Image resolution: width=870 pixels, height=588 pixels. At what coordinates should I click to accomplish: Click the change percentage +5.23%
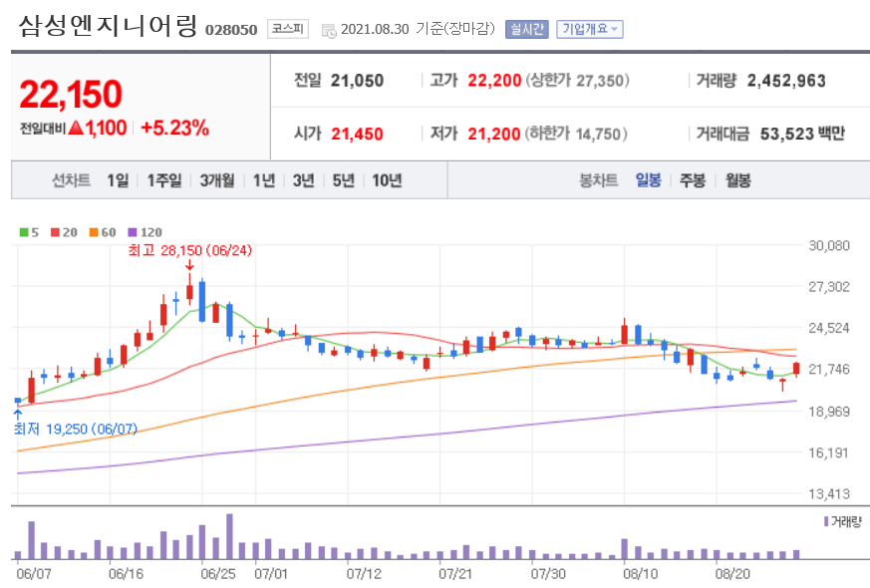174,128
